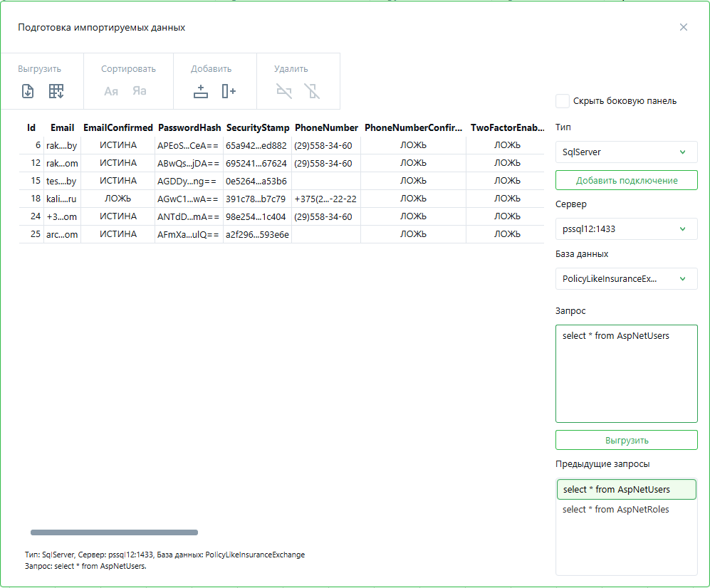Click the export table grid icon

point(56,91)
